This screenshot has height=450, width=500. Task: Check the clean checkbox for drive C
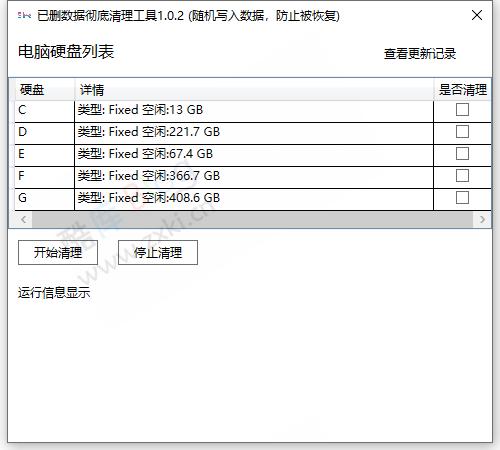(x=462, y=110)
